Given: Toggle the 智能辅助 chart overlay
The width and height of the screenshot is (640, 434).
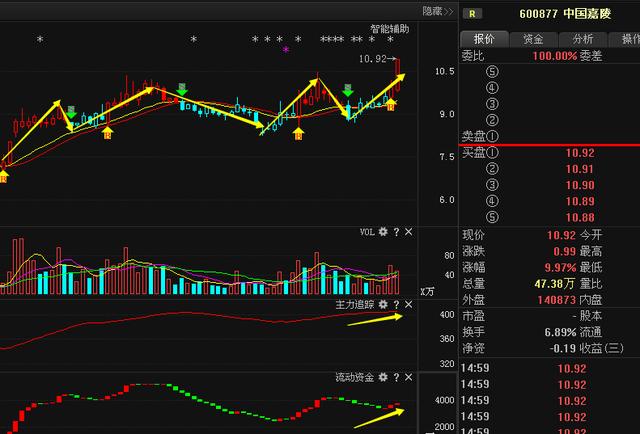Looking at the screenshot, I should point(389,30).
